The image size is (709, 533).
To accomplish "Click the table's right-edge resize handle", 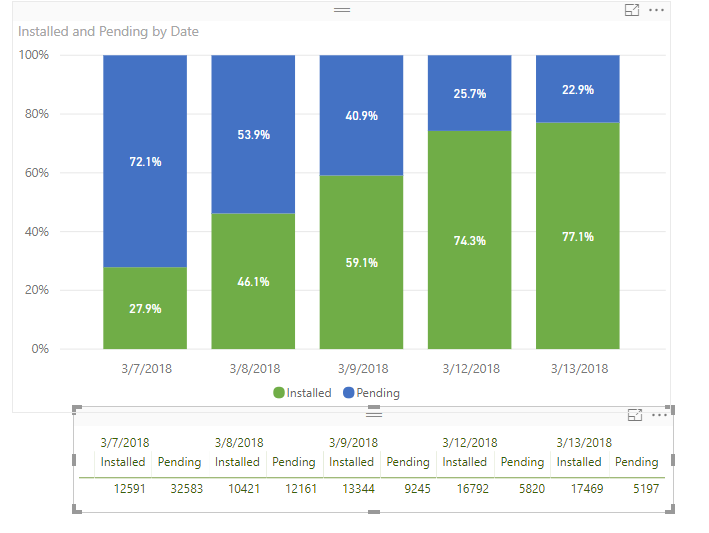I will tap(672, 460).
